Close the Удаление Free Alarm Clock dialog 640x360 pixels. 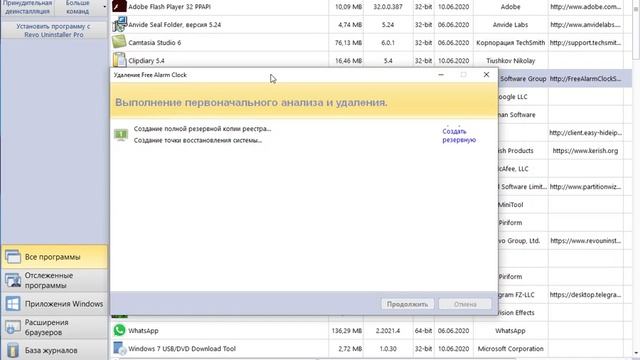(x=486, y=75)
